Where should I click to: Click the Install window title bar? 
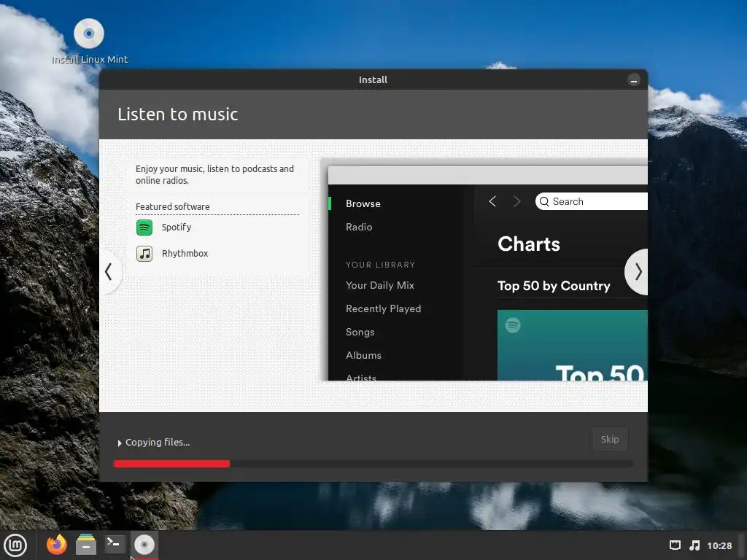point(373,79)
